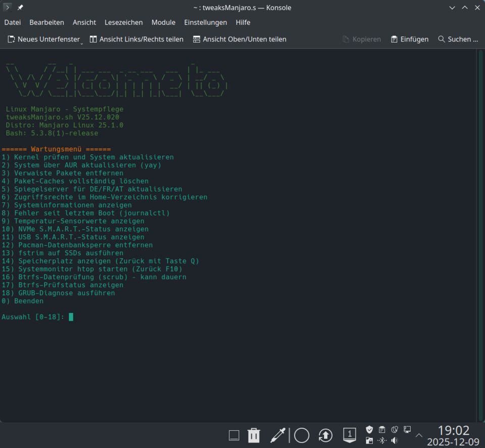Open the trash icon in the panel
The image size is (485, 448).
click(x=254, y=435)
